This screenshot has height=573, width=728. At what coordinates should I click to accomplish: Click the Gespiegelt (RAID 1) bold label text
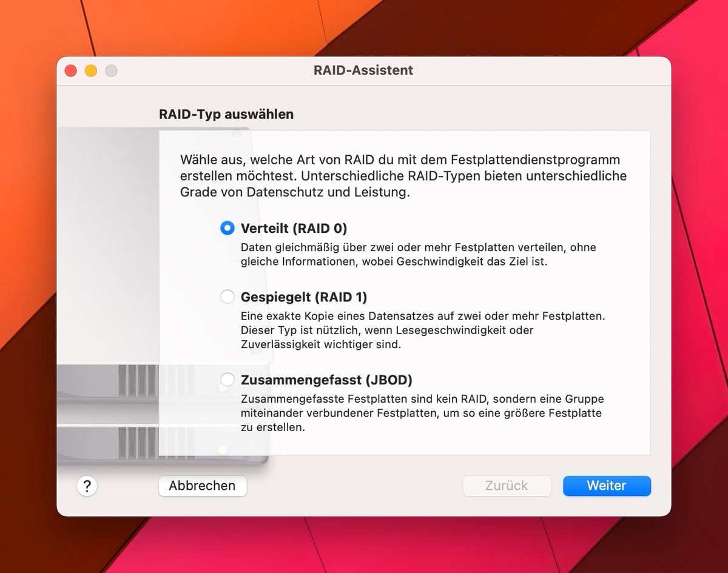pyautogui.click(x=303, y=297)
